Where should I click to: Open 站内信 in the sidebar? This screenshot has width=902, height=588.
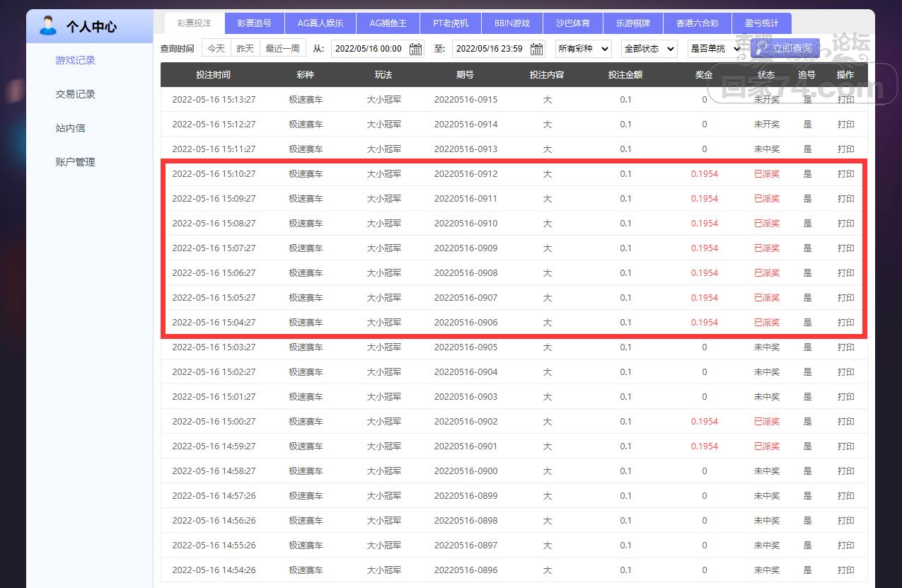click(70, 128)
